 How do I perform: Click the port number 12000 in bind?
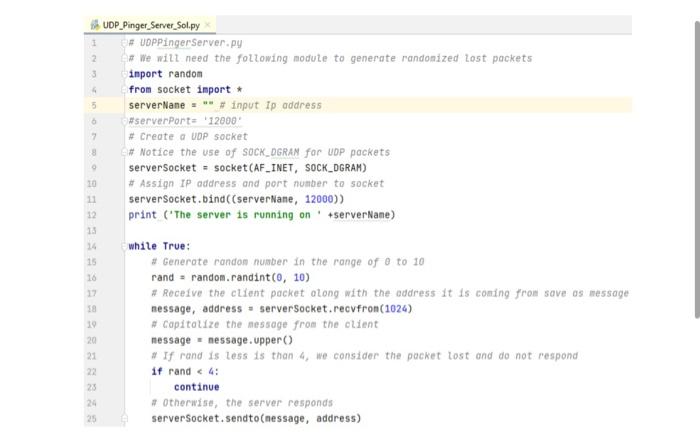pos(319,199)
